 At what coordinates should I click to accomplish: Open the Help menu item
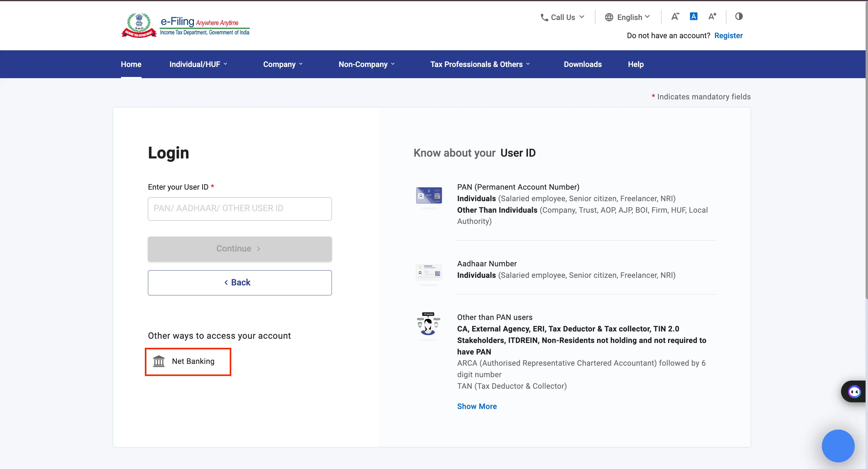point(636,64)
